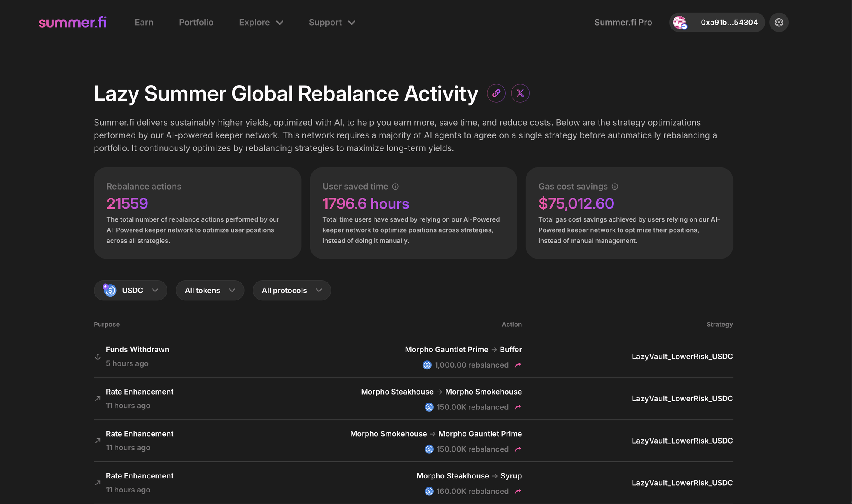Screen dimensions: 852x504
Task: Click wallet address 0xa91b...54304 button
Action: coord(729,22)
